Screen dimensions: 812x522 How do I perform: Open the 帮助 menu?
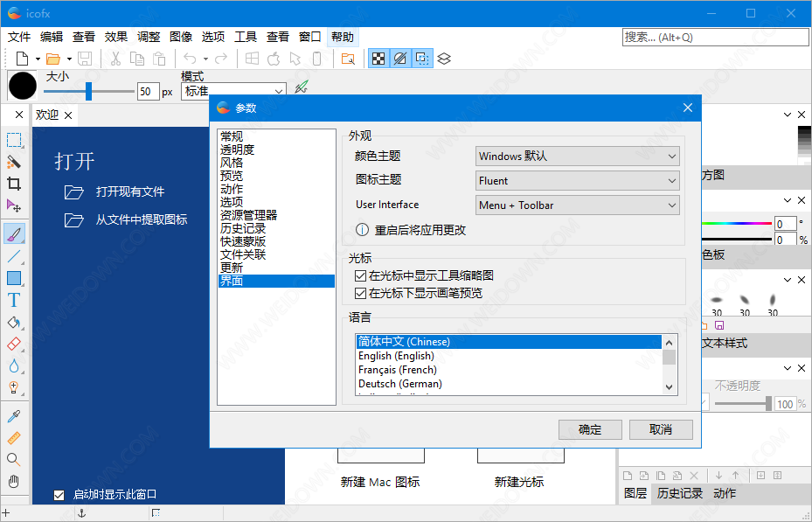pyautogui.click(x=343, y=37)
